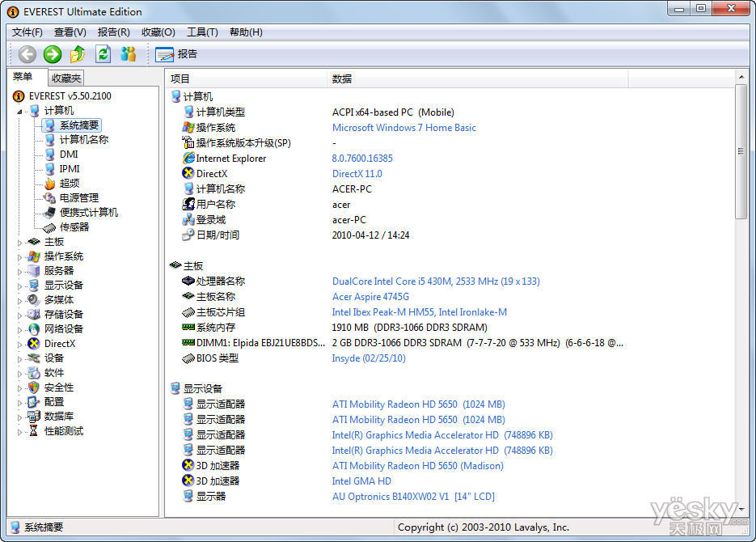Expand the 操作系统 tree node
This screenshot has height=542, width=756.
pos(19,257)
